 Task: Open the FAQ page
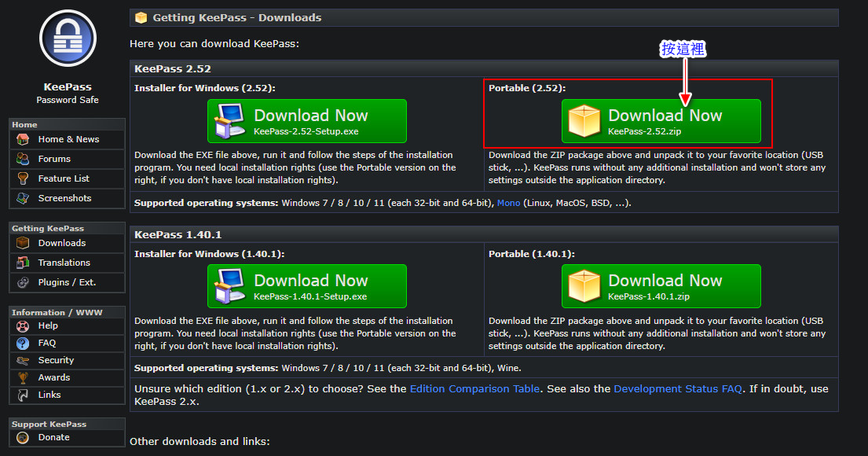68,344
